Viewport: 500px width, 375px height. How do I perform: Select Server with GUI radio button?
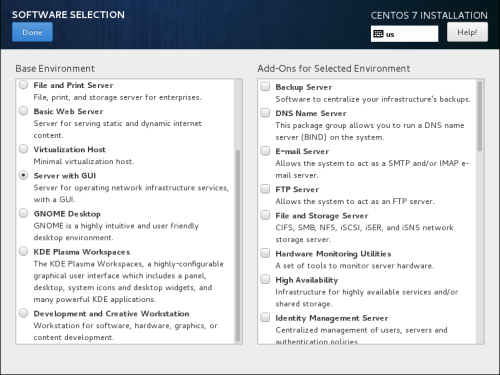pos(23,175)
